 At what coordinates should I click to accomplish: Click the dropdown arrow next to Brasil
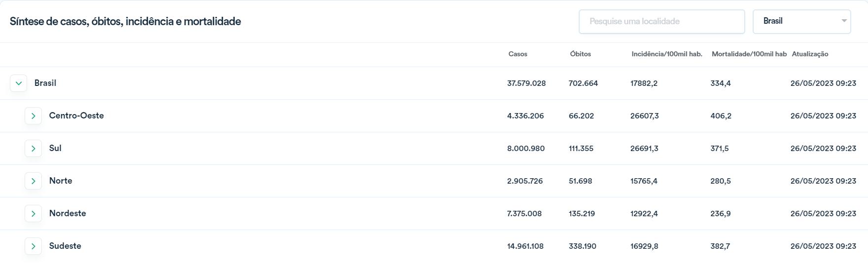844,21
